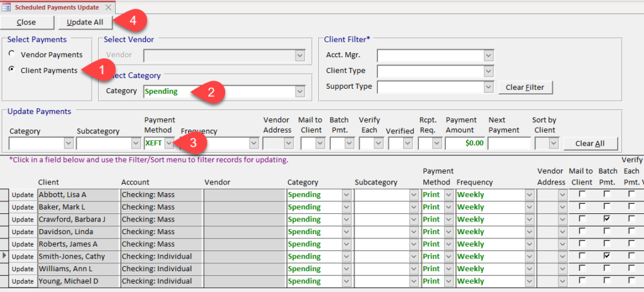The image size is (644, 292).
Task: Click the form icon on the Scheduled Payments Update tab
Action: click(6, 7)
